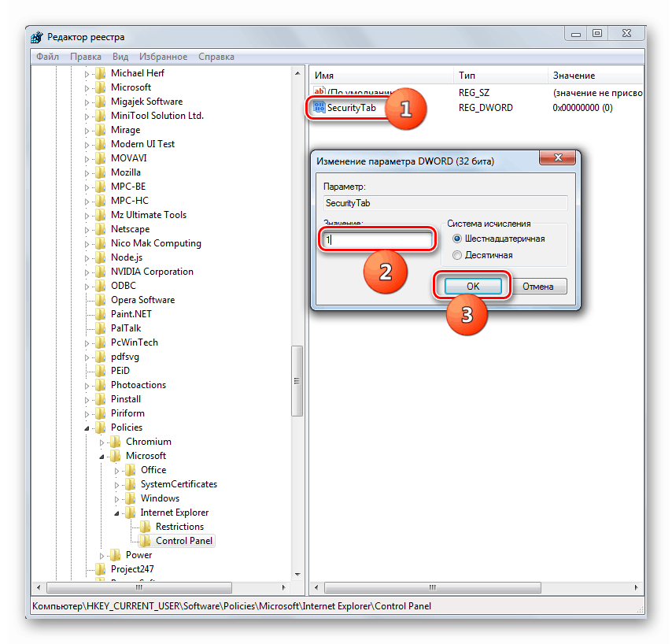Select the PalTalk folder icon
Image resolution: width=672 pixels, height=644 pixels.
[100, 328]
